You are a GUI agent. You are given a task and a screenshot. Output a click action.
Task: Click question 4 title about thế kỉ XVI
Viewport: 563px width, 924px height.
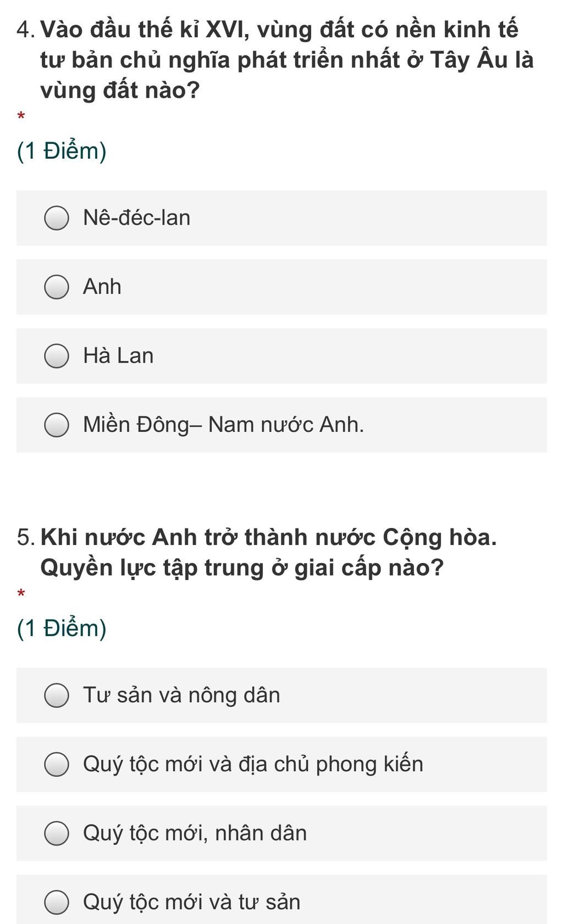click(286, 59)
